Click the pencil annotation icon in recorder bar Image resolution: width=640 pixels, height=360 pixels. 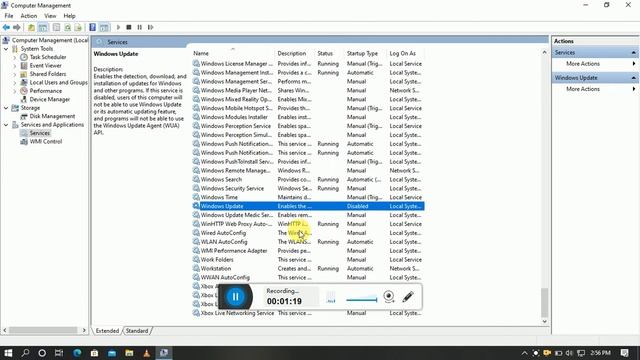coord(408,296)
